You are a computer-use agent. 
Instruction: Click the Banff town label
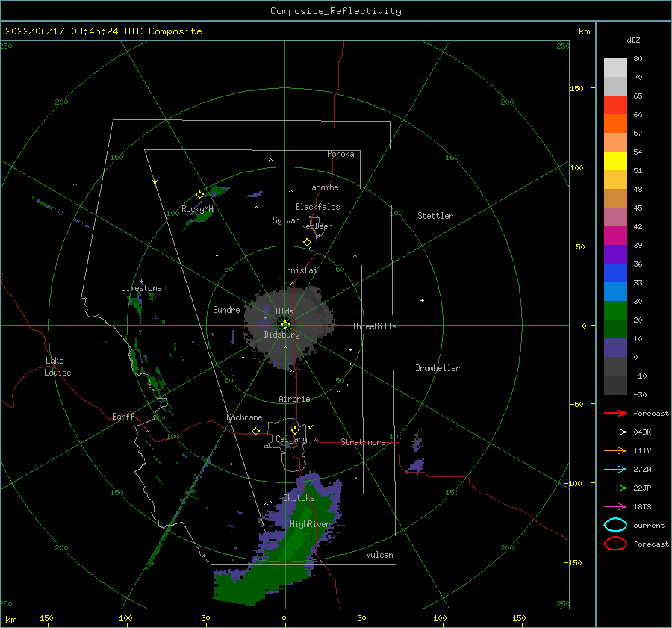123,417
